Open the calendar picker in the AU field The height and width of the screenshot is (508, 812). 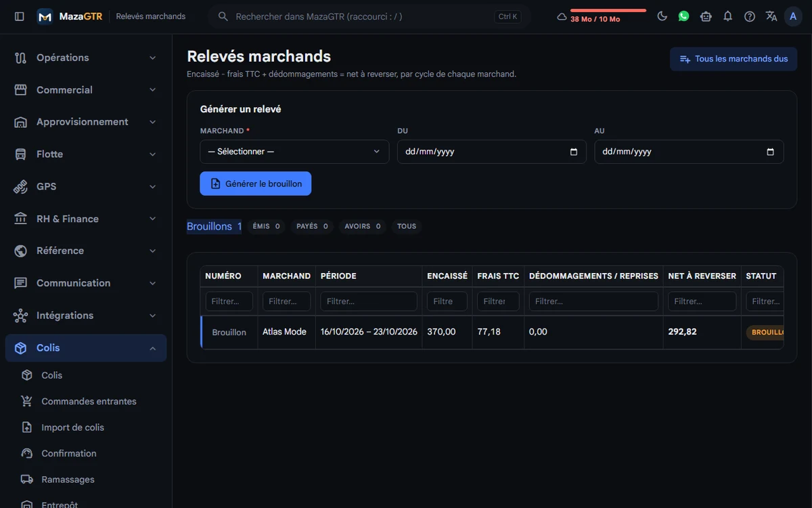(x=770, y=152)
